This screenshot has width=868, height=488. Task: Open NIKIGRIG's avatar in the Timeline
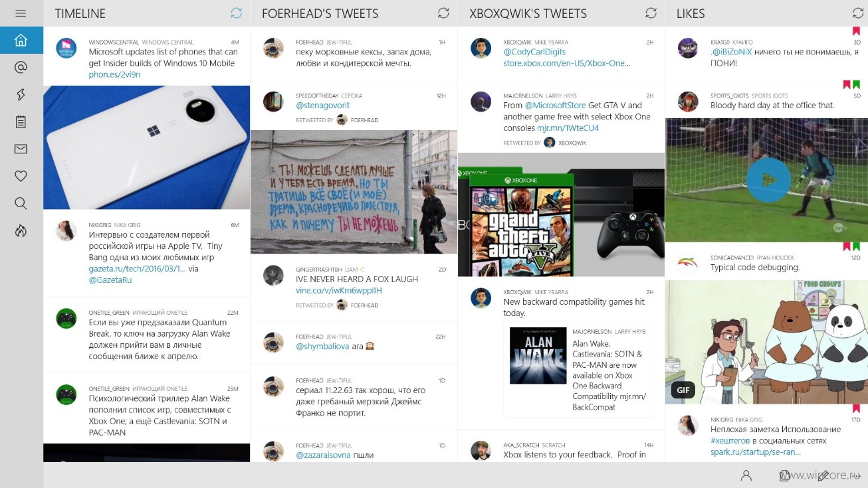pyautogui.click(x=66, y=231)
